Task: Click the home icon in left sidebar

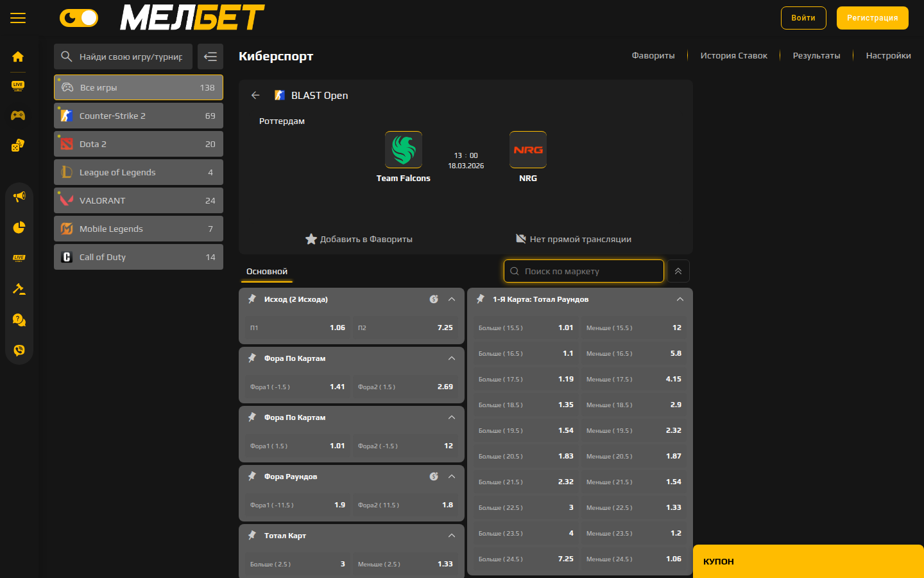Action: click(18, 57)
